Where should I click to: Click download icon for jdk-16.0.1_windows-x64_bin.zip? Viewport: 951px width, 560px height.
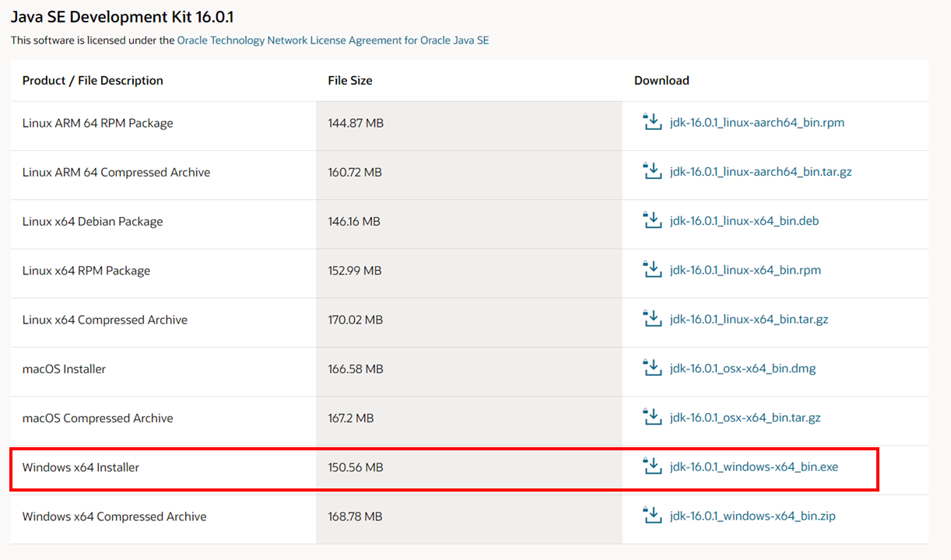tap(651, 516)
